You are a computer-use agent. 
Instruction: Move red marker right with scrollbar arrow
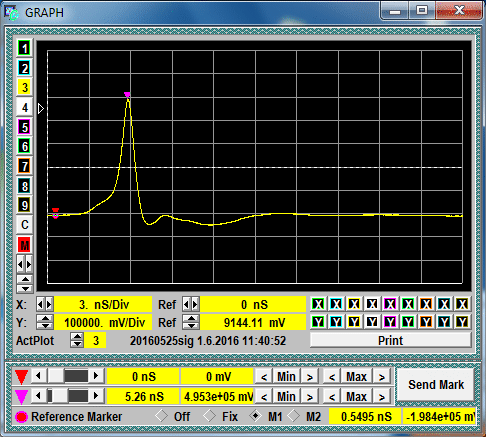click(96, 376)
